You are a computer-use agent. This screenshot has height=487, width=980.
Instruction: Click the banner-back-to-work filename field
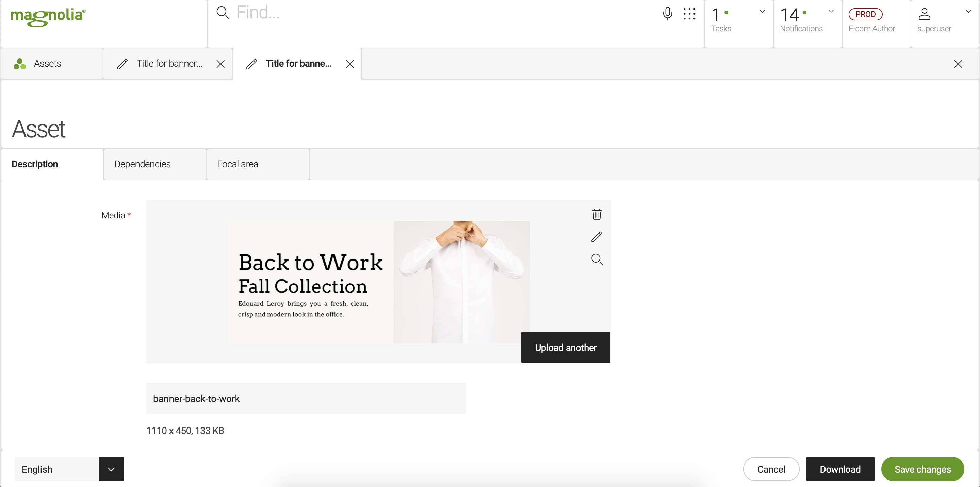[306, 399]
